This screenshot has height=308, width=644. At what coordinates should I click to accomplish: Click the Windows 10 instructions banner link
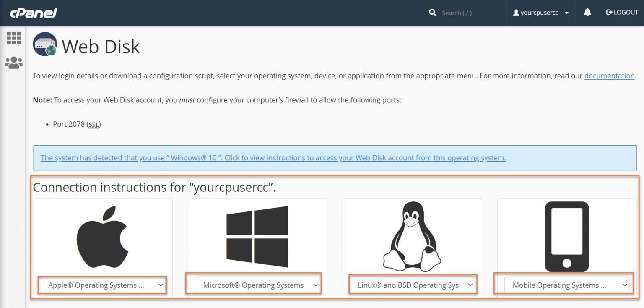point(273,158)
